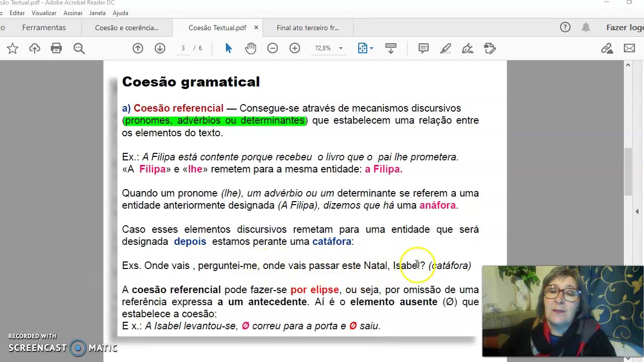The image size is (644, 362).
Task: Click the pink word anáfora
Action: (437, 205)
